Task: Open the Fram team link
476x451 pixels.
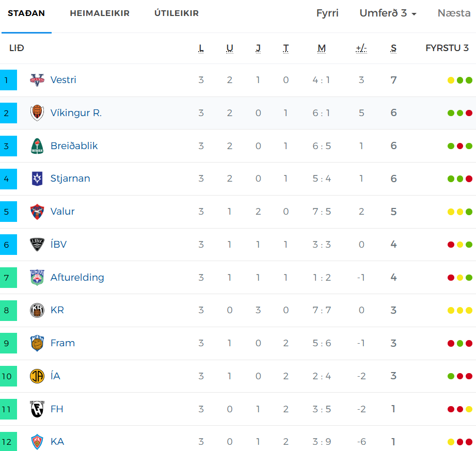Action: (x=62, y=343)
